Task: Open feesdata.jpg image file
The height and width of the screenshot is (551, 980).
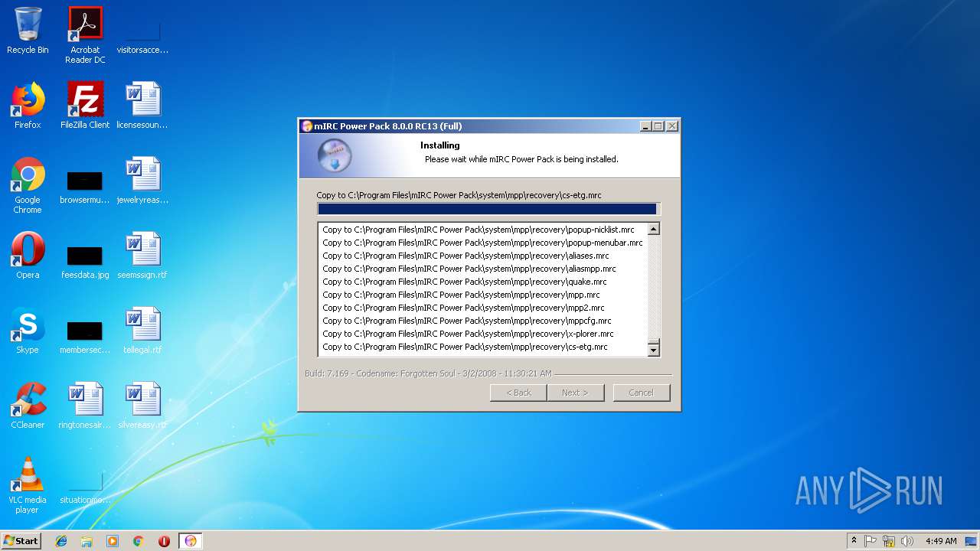Action: 85,262
